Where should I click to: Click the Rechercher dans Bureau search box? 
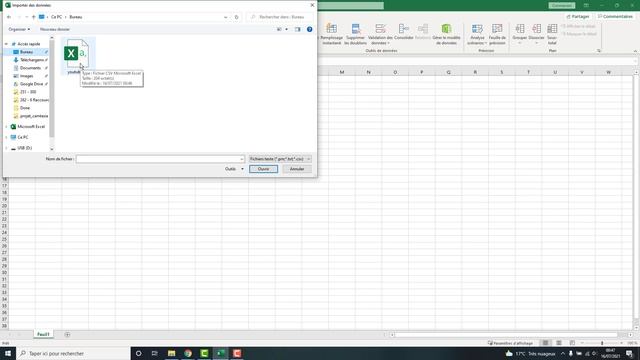pos(281,17)
